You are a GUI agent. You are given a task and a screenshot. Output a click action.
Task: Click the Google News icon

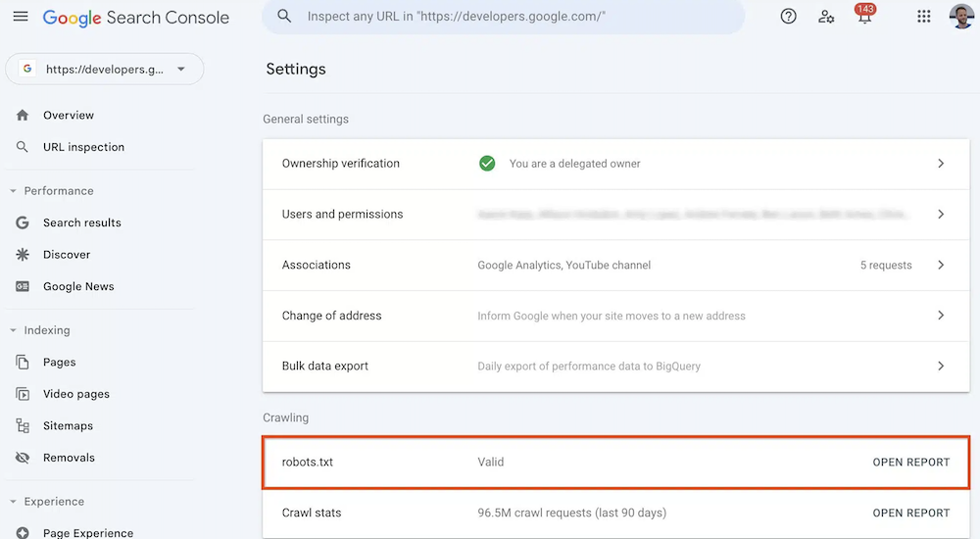pyautogui.click(x=23, y=286)
